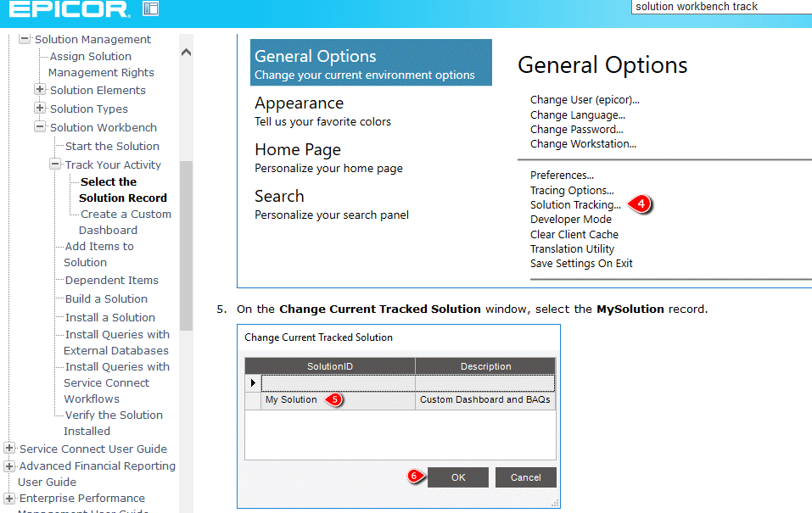Select the My Solution row cell
Image resolution: width=812 pixels, height=513 pixels.
339,399
